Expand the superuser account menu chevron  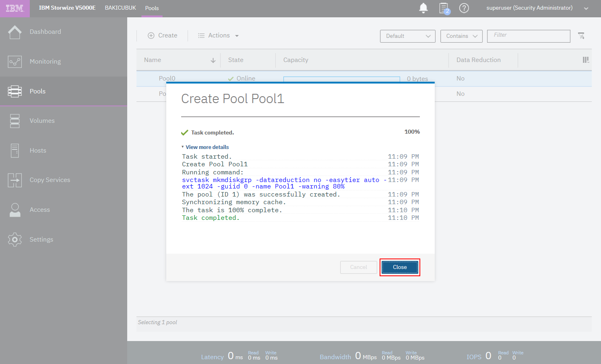point(586,8)
